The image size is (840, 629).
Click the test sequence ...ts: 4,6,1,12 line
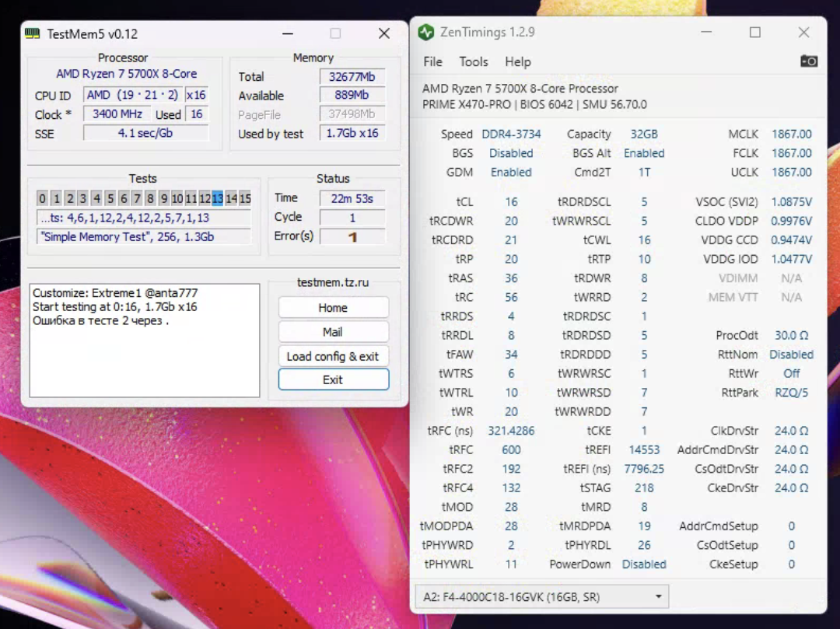[x=144, y=218]
